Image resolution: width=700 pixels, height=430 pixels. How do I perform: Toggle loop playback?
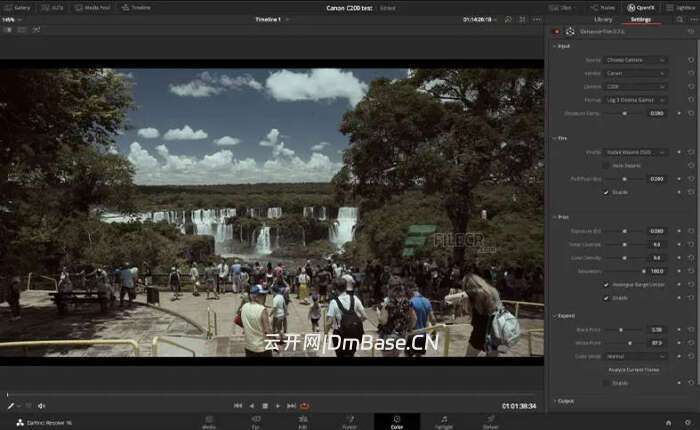click(x=305, y=406)
